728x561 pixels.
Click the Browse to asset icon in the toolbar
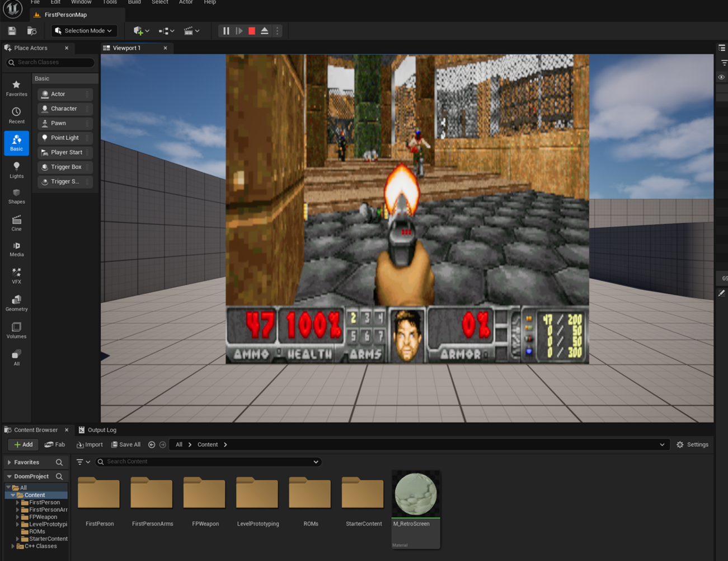[x=32, y=31]
